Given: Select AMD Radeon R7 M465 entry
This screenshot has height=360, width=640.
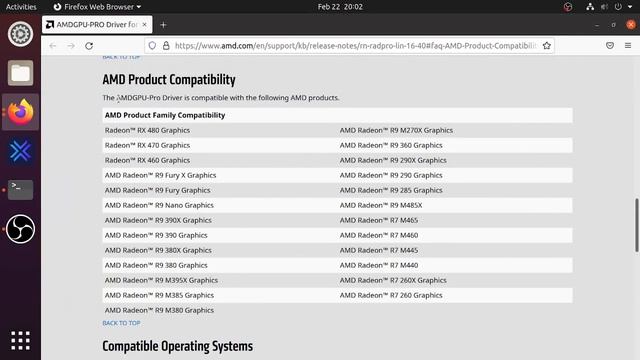Looking at the screenshot, I should pyautogui.click(x=379, y=220).
